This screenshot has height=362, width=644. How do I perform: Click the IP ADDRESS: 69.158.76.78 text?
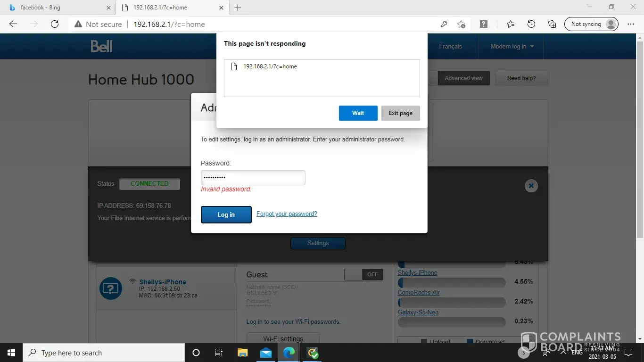[x=134, y=206]
